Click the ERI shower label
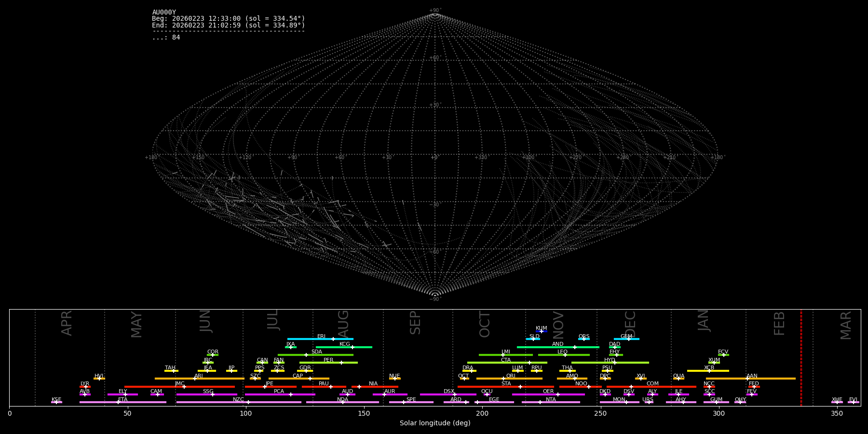The width and height of the screenshot is (868, 434). (321, 337)
